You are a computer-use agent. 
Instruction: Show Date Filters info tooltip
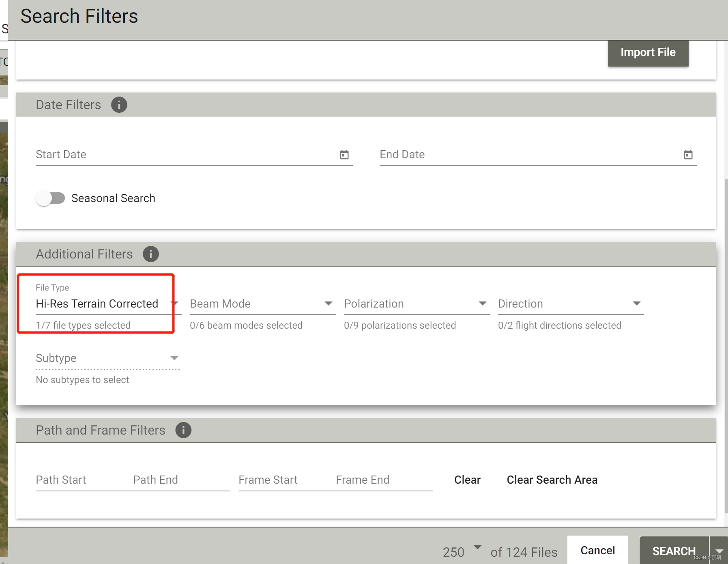119,105
